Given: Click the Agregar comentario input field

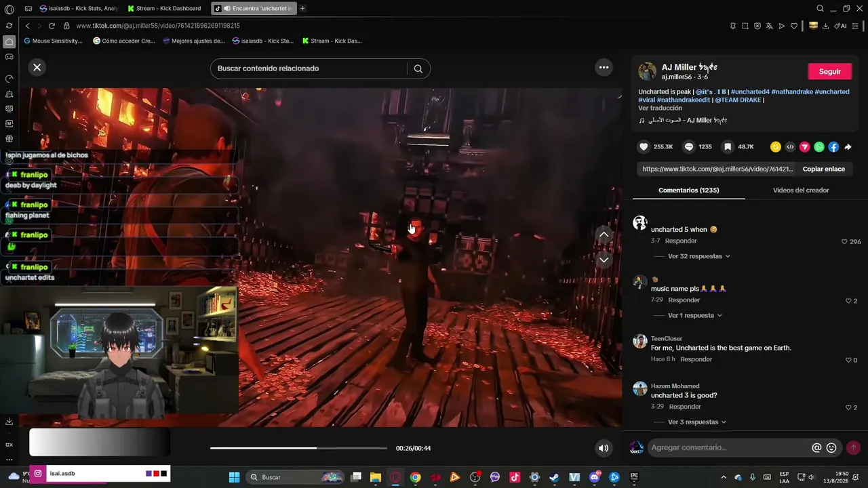Looking at the screenshot, I should [x=729, y=447].
